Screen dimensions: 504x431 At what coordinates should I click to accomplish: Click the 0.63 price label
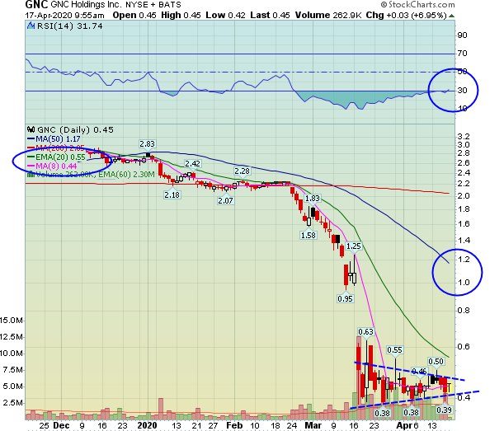(x=365, y=331)
